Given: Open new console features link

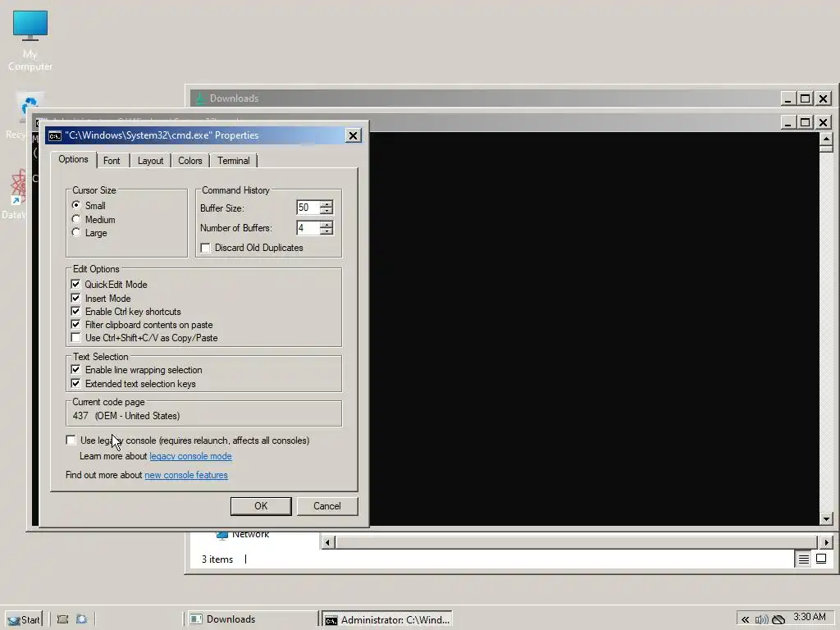Looking at the screenshot, I should 186,475.
